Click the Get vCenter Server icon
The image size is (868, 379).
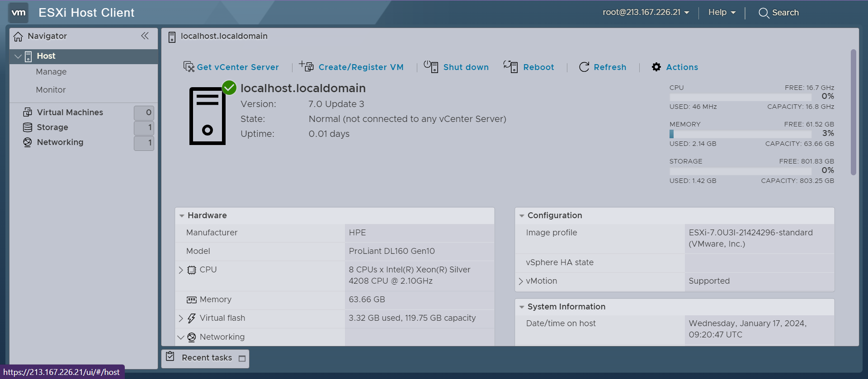coord(189,67)
